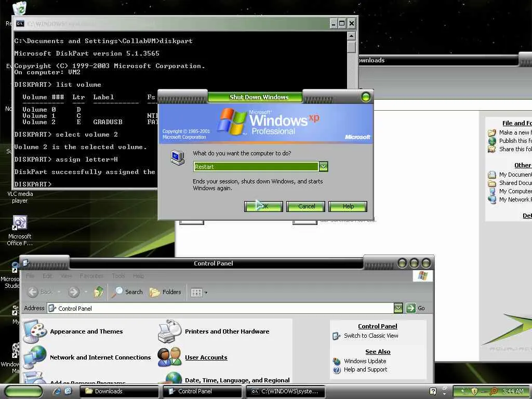This screenshot has width=532, height=399.
Task: Click Up folder icon in Control Panel
Action: (x=99, y=292)
